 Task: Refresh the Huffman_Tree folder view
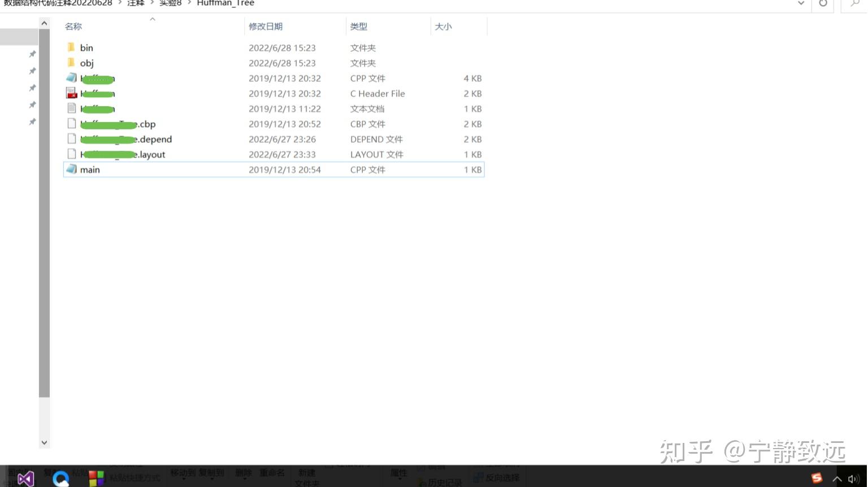click(x=822, y=3)
